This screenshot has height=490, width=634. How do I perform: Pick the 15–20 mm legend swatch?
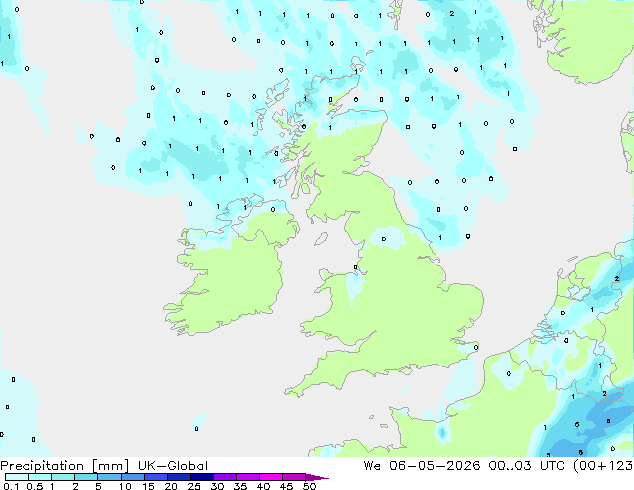pyautogui.click(x=155, y=477)
